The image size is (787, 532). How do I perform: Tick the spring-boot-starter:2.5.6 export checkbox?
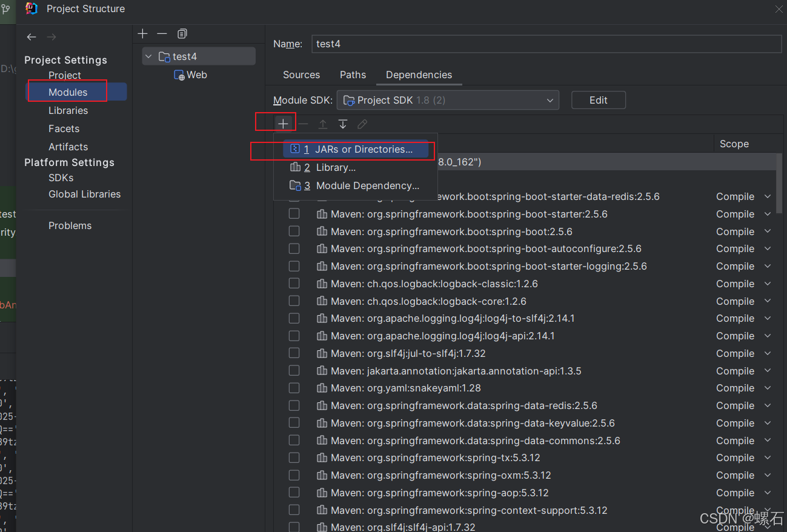tap(294, 214)
